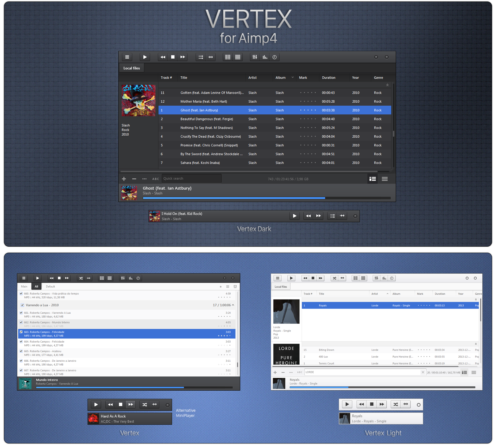Open the visualization bars button in Vertex Dark

click(265, 57)
